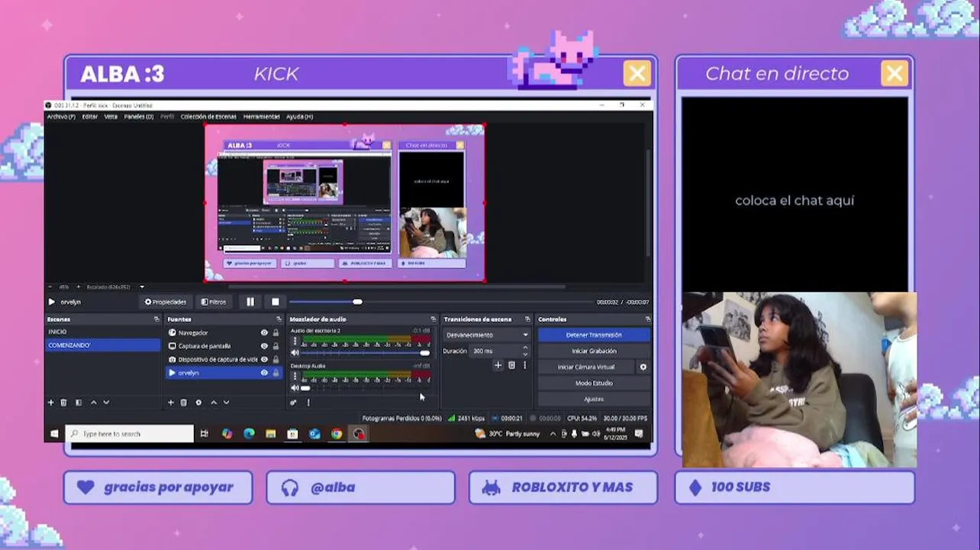This screenshot has width=980, height=550.
Task: Lock the Captura de pantalla source
Action: pyautogui.click(x=276, y=346)
